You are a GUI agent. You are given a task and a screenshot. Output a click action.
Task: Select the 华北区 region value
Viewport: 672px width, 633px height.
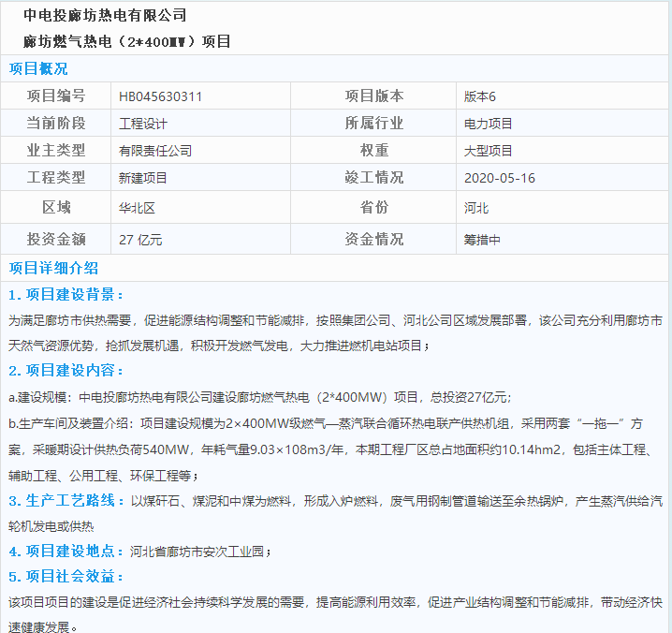point(137,208)
